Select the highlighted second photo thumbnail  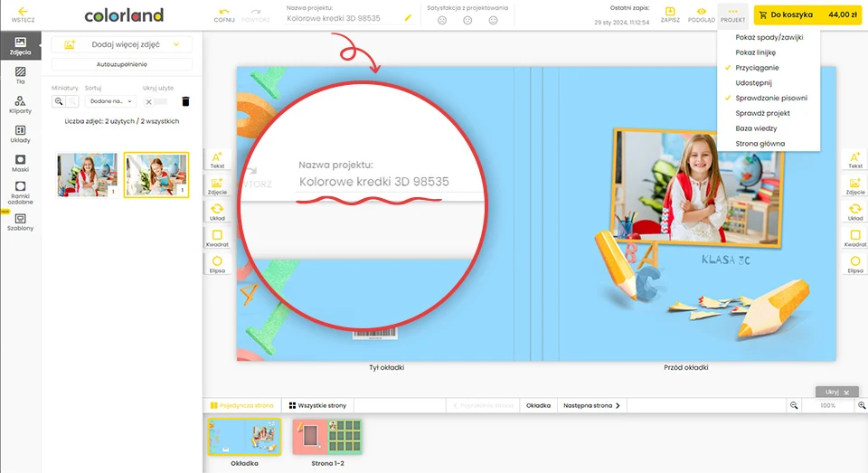(x=156, y=175)
